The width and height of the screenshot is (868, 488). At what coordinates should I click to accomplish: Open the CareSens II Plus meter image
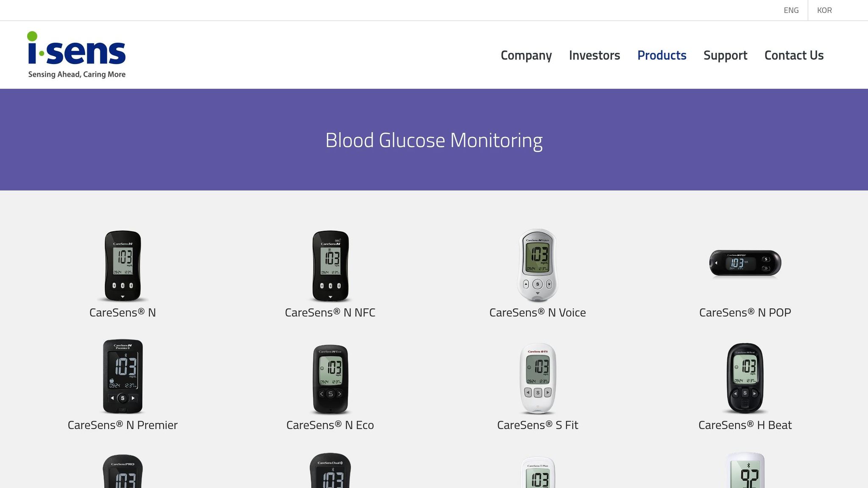pyautogui.click(x=537, y=472)
